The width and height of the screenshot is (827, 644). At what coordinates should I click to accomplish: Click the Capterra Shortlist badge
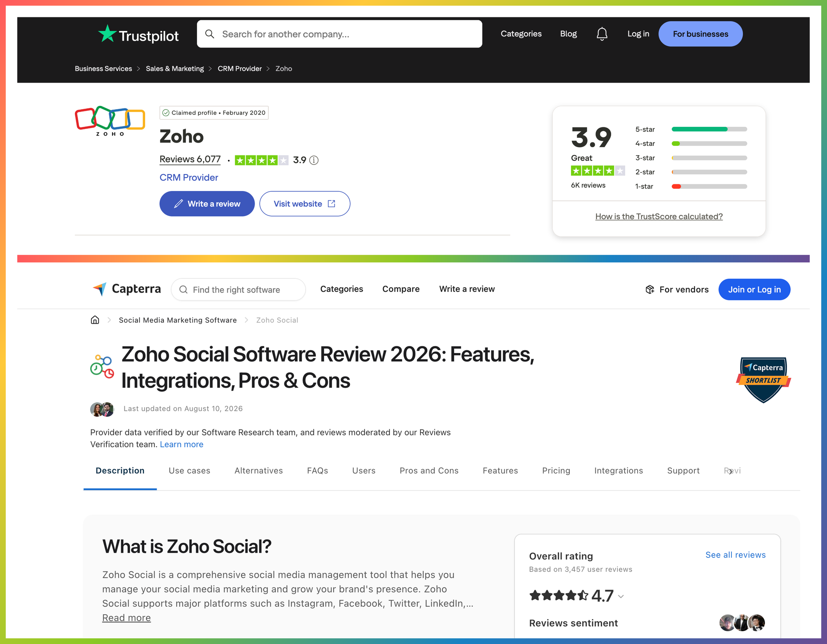pyautogui.click(x=763, y=380)
